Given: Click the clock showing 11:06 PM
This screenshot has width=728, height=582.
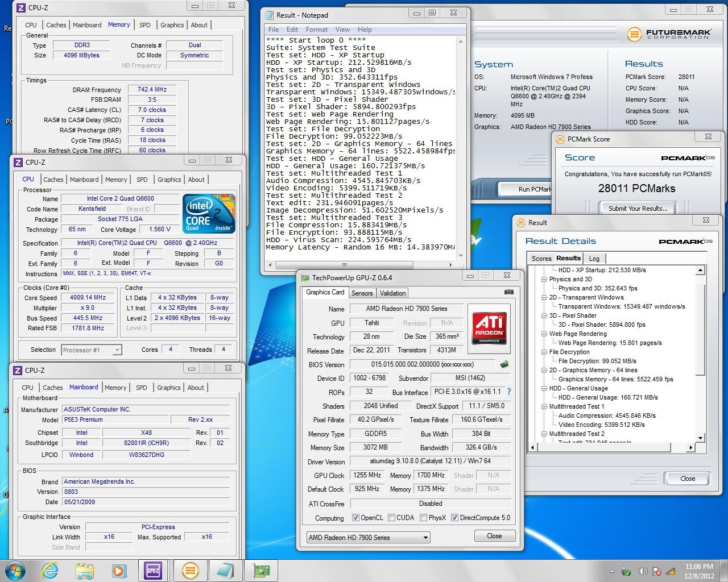Looking at the screenshot, I should tap(699, 566).
